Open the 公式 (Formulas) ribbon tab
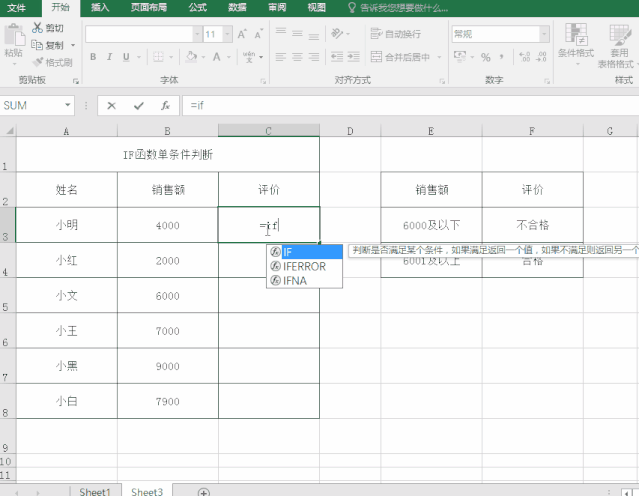Screen dimensions: 639x496 (x=197, y=7)
